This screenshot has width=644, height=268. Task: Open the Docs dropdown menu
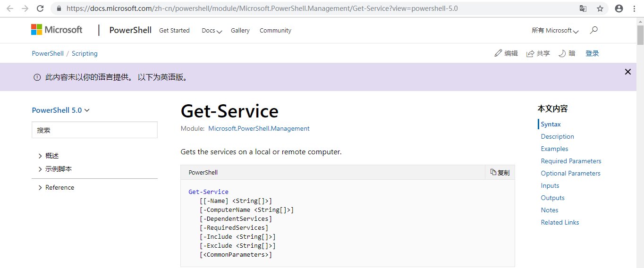pos(212,31)
